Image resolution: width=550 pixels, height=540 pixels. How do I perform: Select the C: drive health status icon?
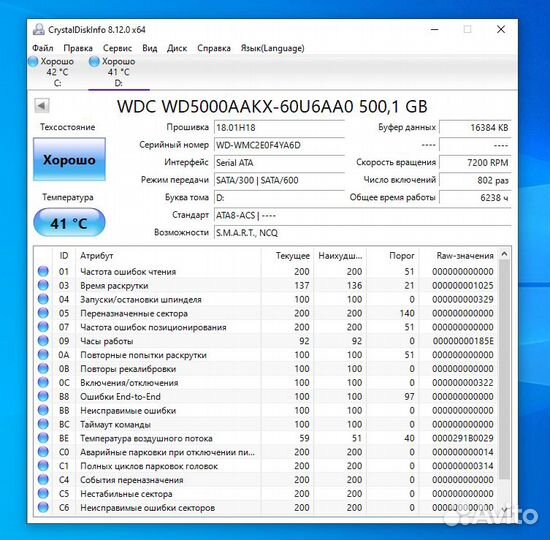click(33, 61)
